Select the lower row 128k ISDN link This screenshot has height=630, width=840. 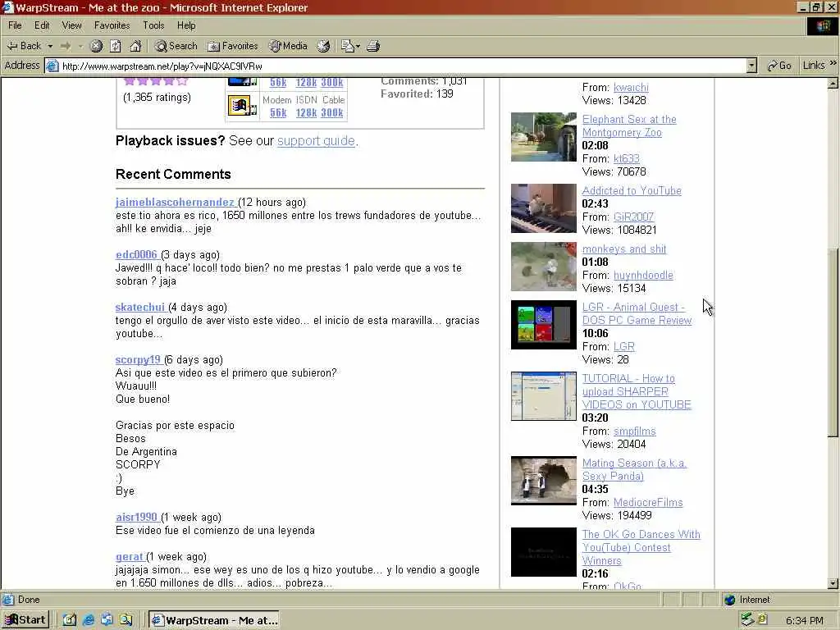306,112
